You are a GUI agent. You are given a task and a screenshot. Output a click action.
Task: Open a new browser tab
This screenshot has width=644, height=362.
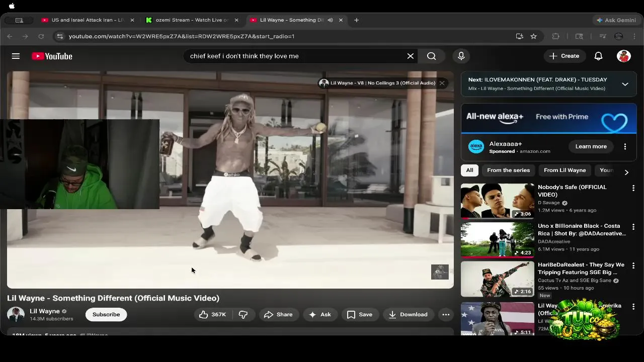click(x=356, y=20)
